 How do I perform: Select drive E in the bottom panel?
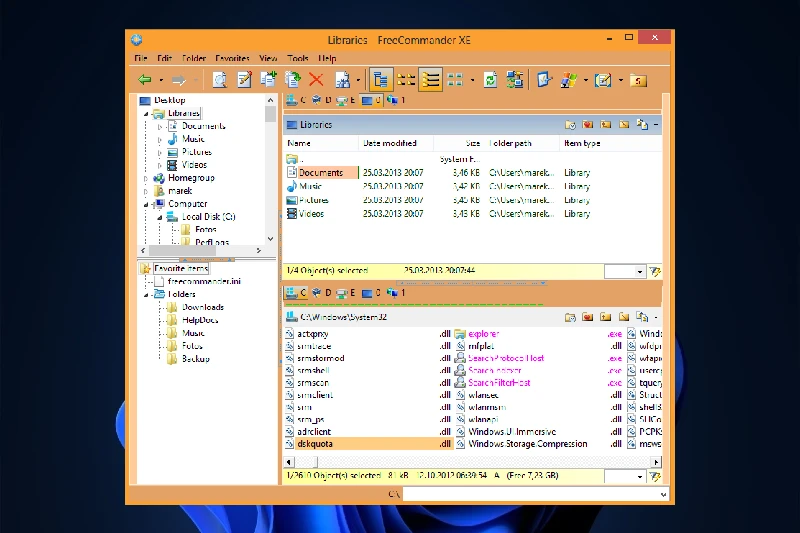click(346, 293)
